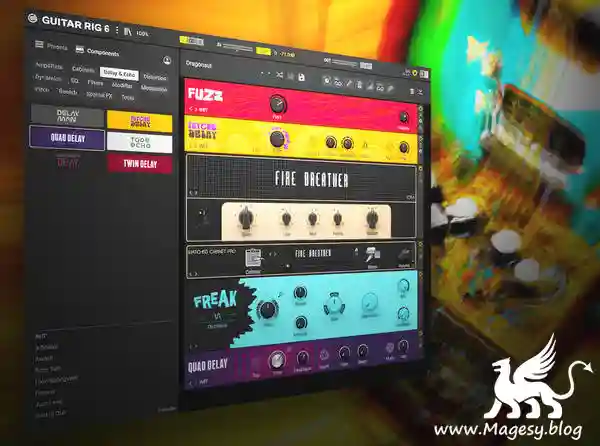600x446 pixels.
Task: Click the first rack tool icon
Action: [327, 80]
